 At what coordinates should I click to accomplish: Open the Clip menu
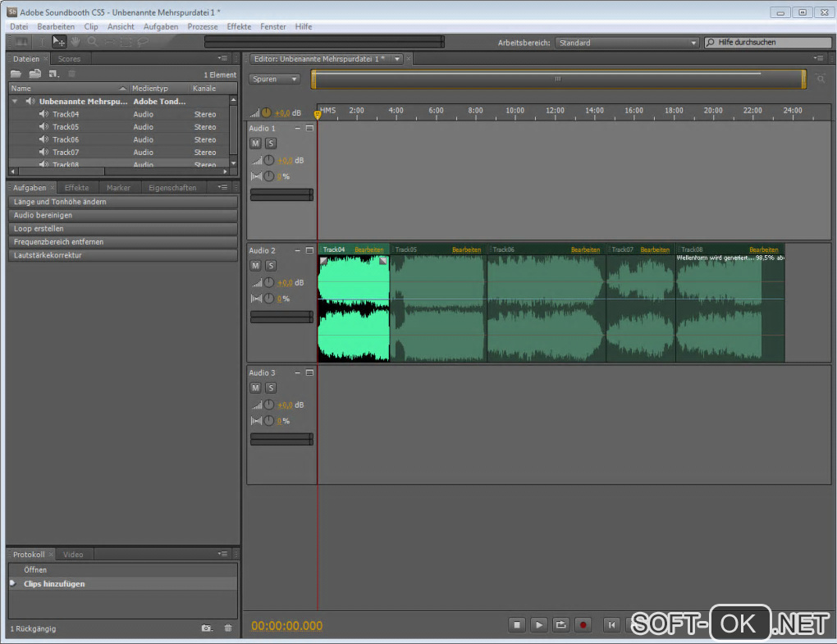[x=91, y=27]
